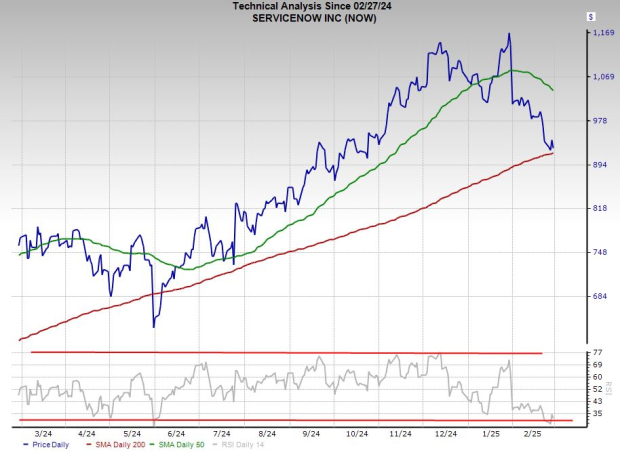Click the 818 price axis label
This screenshot has height=452, width=620.
coord(600,208)
